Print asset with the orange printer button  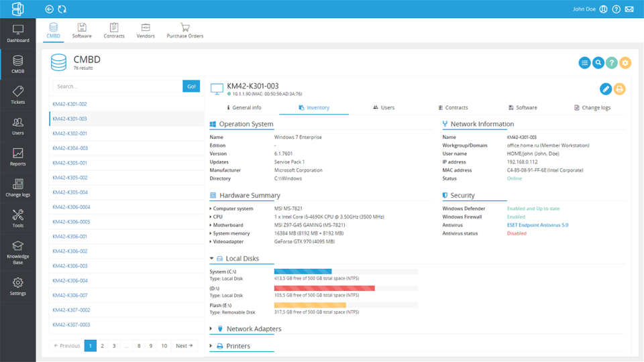click(619, 88)
